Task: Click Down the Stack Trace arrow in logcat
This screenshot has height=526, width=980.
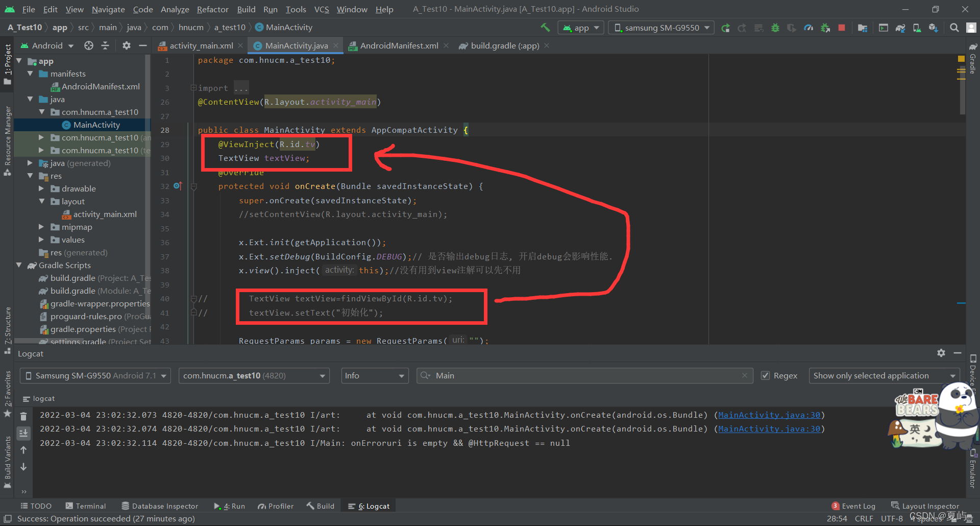Action: [x=23, y=467]
